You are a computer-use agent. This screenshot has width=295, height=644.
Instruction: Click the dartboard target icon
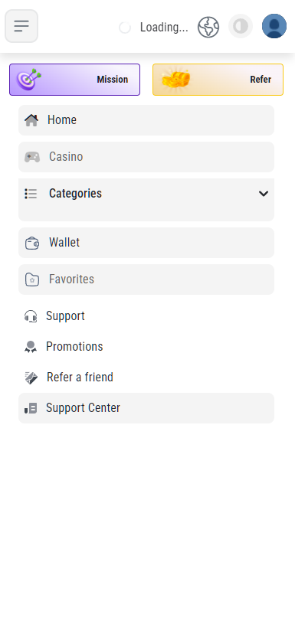[x=29, y=80]
